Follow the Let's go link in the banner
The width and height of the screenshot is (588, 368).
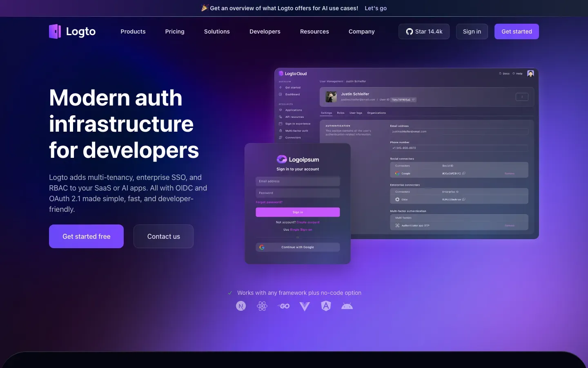[376, 8]
